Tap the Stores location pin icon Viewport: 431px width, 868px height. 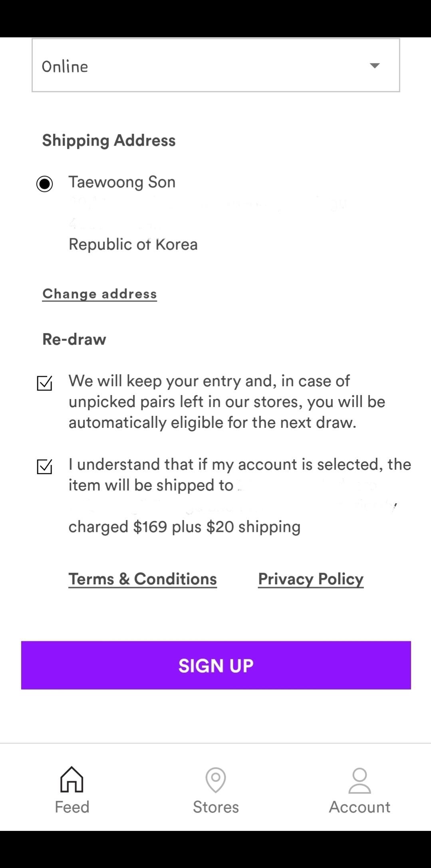coord(216,779)
